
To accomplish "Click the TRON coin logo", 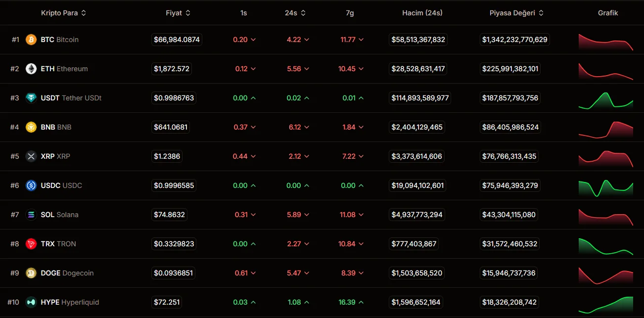I will point(31,244).
